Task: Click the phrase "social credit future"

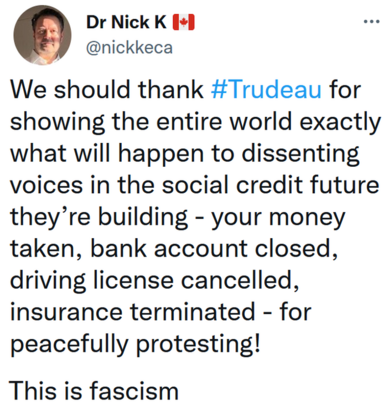Action: tap(270, 185)
